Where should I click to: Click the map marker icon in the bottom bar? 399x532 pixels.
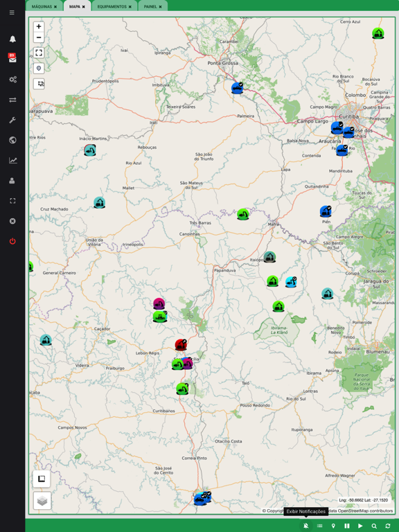click(333, 526)
